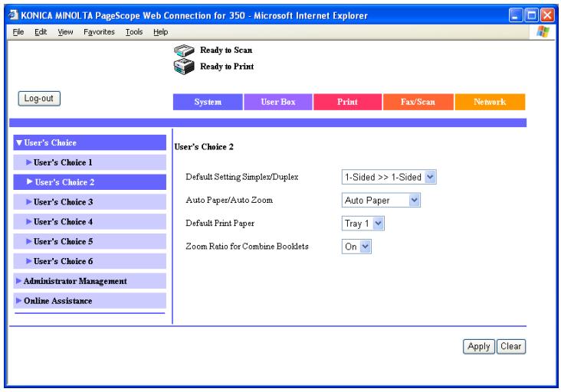Open the File menu
The image size is (561, 392).
18,32
